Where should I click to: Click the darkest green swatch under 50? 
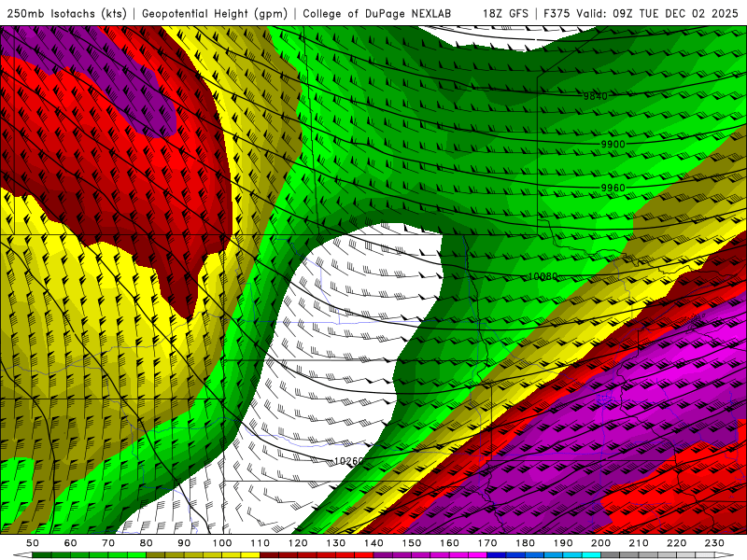click(42, 555)
